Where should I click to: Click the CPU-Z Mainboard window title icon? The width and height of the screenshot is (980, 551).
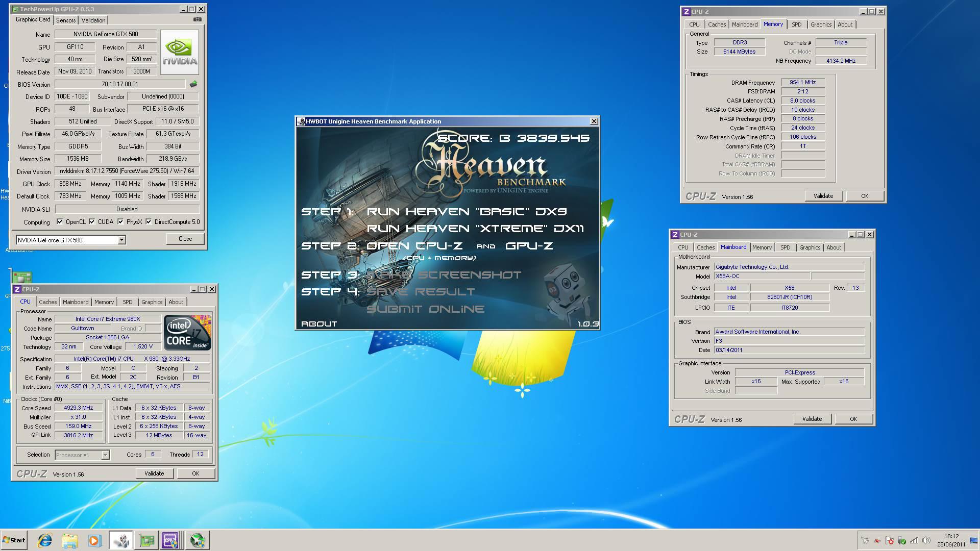pyautogui.click(x=675, y=235)
